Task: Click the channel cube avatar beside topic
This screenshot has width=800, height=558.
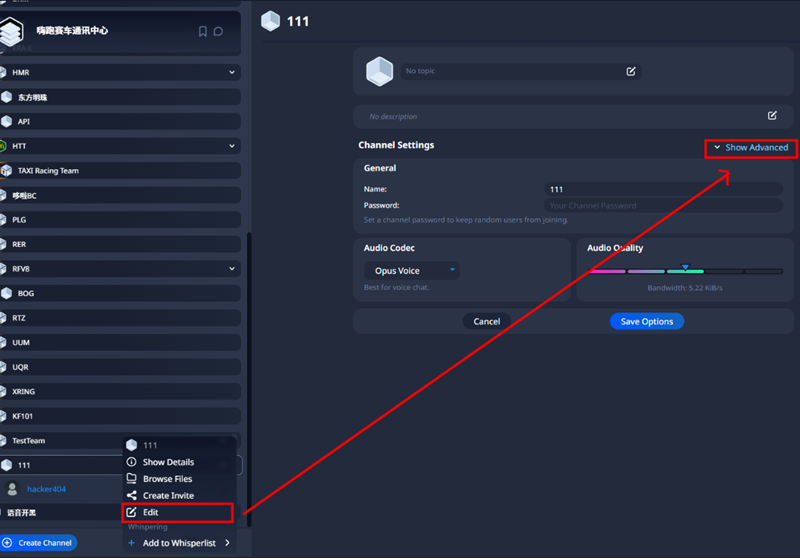Action: 380,71
